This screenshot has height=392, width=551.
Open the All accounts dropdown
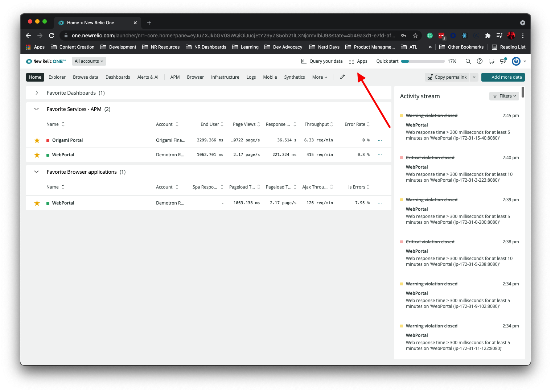(x=89, y=61)
